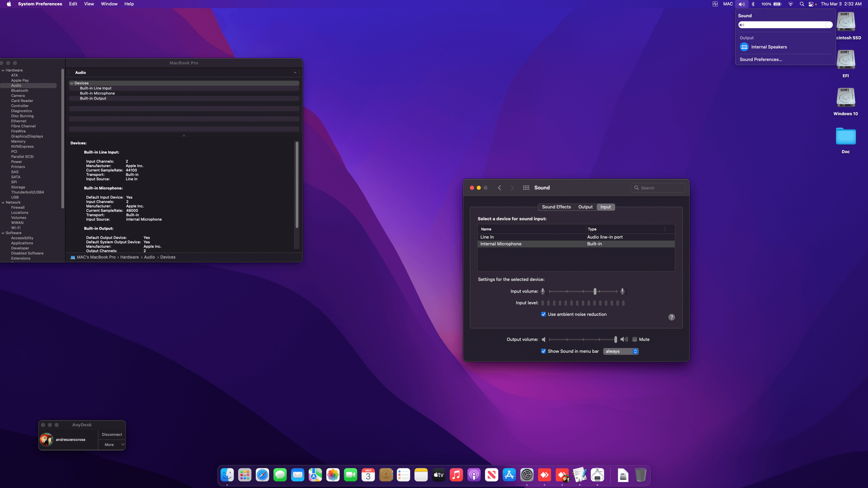Open Spotlight search in menu bar

[802, 4]
